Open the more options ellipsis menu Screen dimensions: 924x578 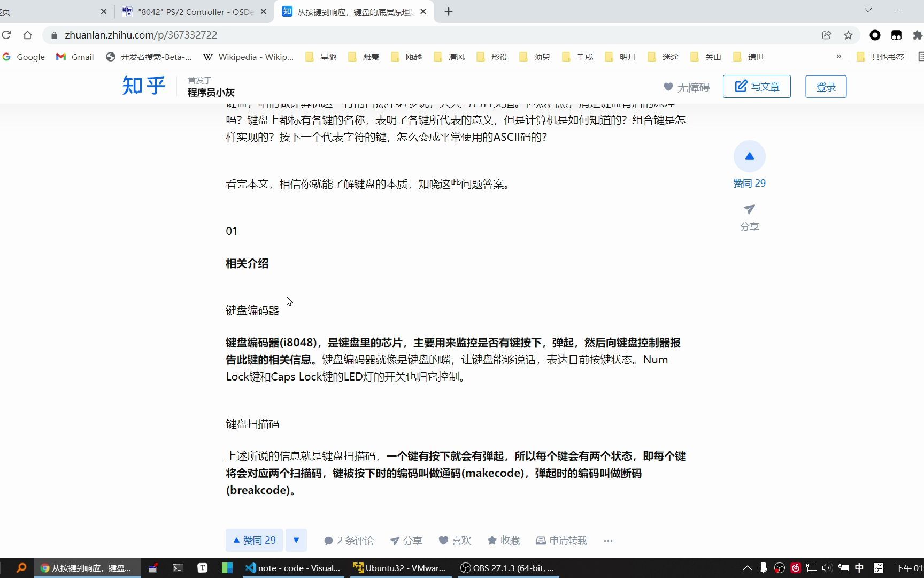[608, 541]
